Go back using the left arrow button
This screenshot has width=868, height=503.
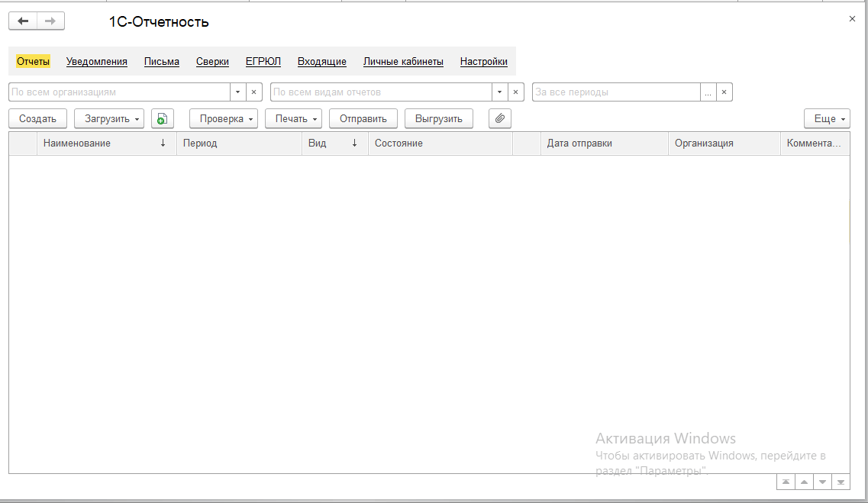pyautogui.click(x=23, y=21)
